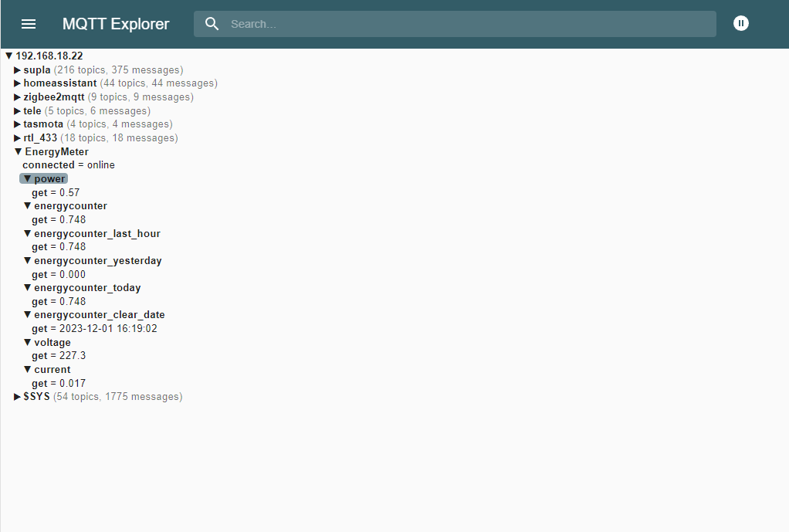
Task: Select the tasmota topic label
Action: [x=43, y=124]
